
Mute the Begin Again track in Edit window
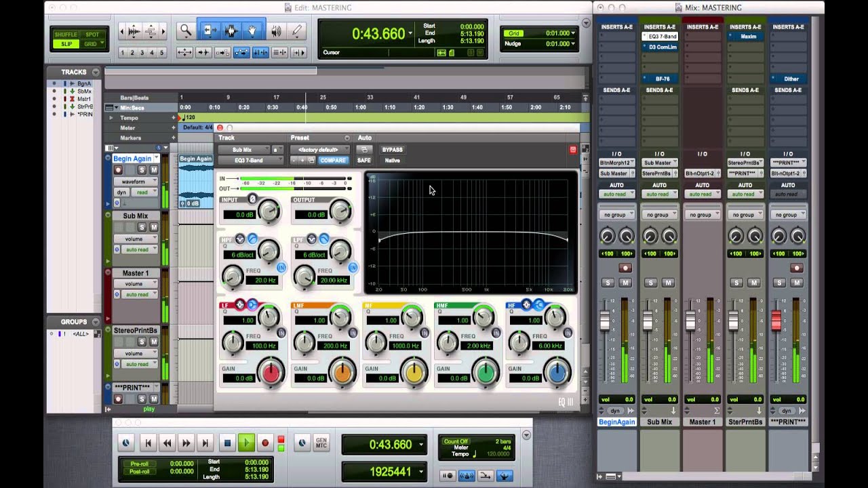coord(154,170)
